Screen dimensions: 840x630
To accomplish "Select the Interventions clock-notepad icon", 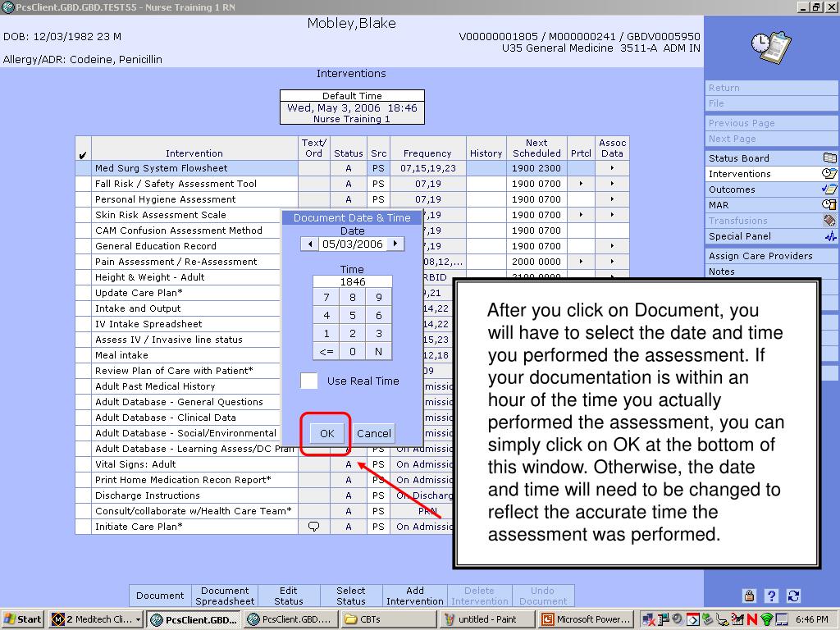I will tap(829, 174).
